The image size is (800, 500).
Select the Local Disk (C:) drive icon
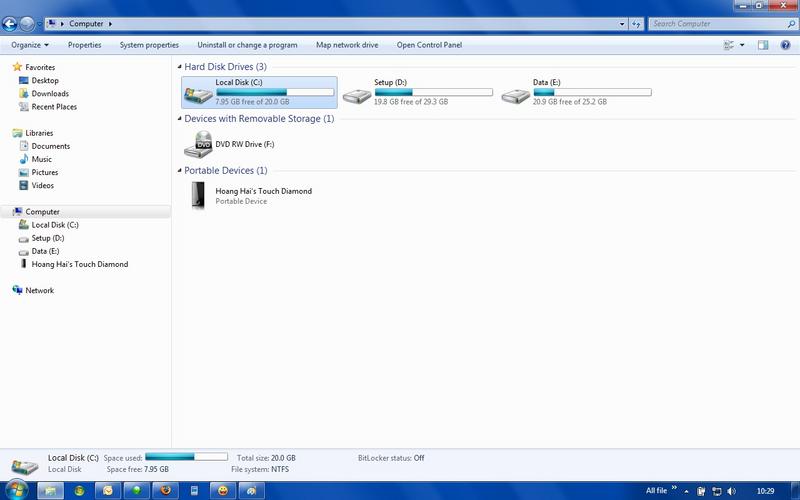coord(198,93)
